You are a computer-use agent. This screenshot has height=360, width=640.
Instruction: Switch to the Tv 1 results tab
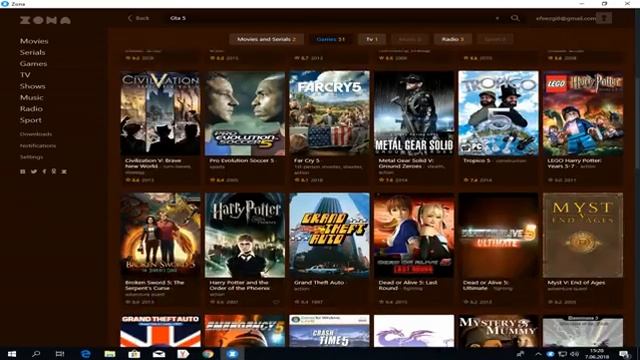point(372,39)
